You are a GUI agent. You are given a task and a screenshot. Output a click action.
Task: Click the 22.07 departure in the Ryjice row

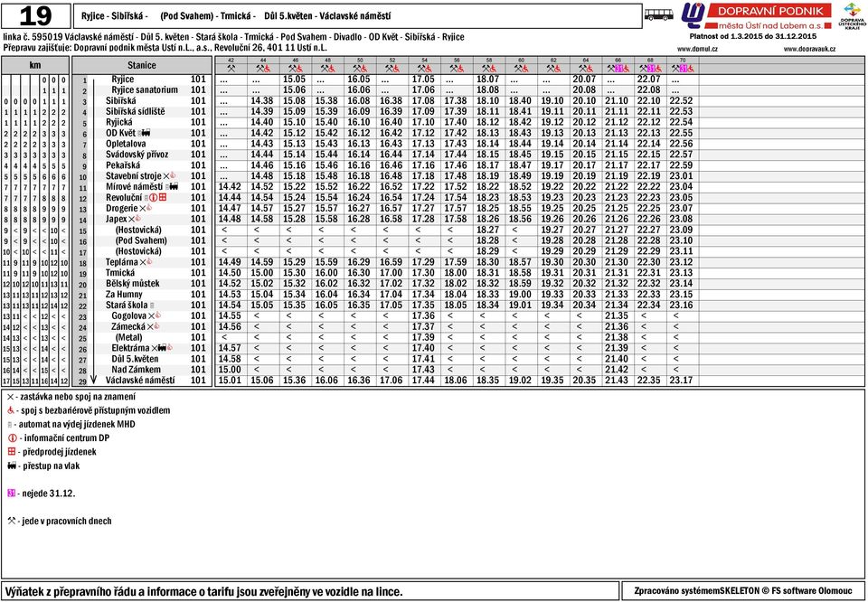(649, 80)
